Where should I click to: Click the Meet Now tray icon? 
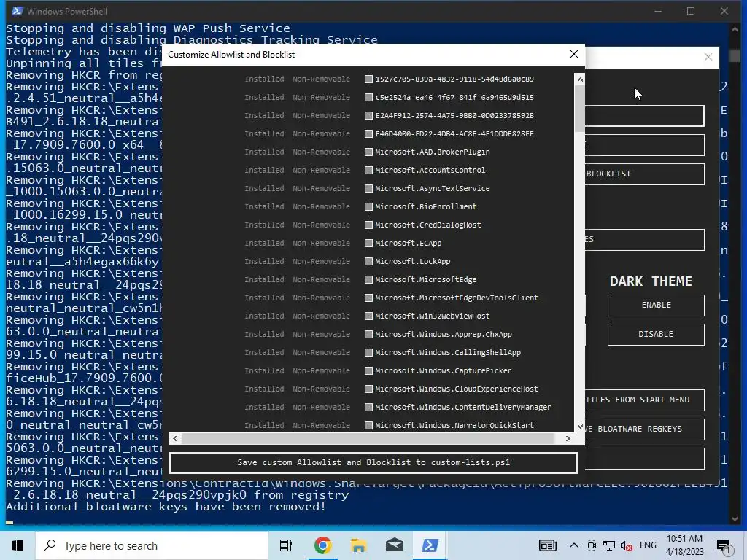(592, 545)
